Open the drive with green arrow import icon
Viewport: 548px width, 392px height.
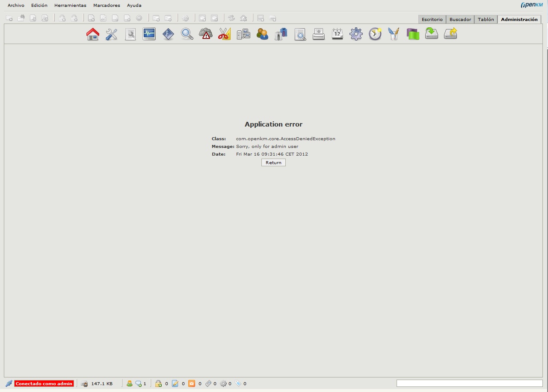coord(432,34)
